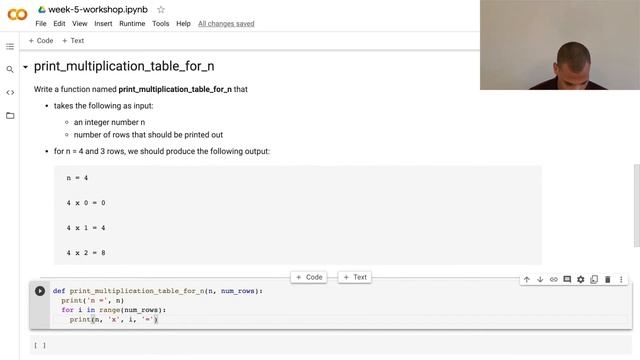Click the Google Drive icon beside the filename
Screen dimensions: 640x360
point(42,9)
